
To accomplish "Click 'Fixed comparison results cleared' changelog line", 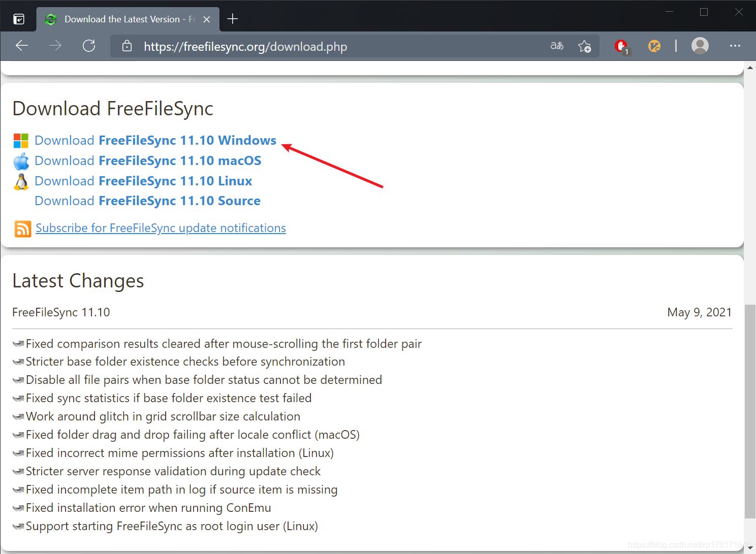I will 224,344.
